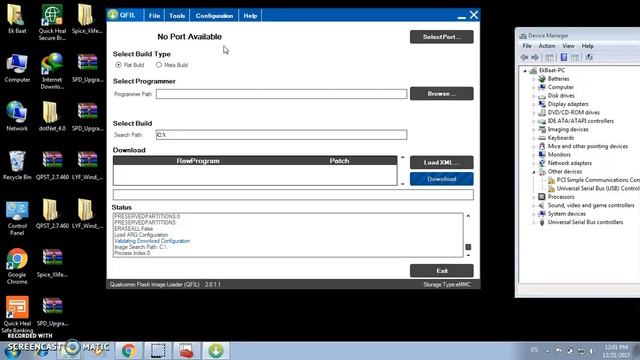Click 'Validating Download Configuration' status line
Image resolution: width=640 pixels, height=360 pixels.
tap(152, 241)
